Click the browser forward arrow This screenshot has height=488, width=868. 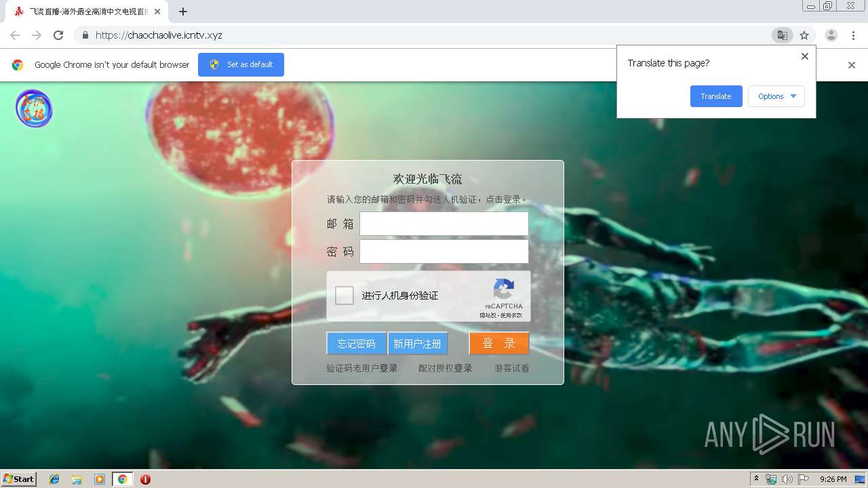click(37, 35)
